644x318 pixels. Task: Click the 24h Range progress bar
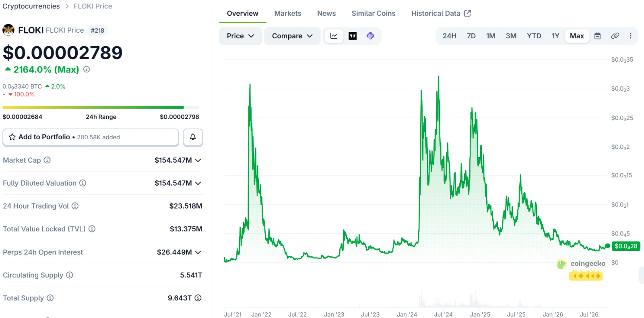coord(101,107)
